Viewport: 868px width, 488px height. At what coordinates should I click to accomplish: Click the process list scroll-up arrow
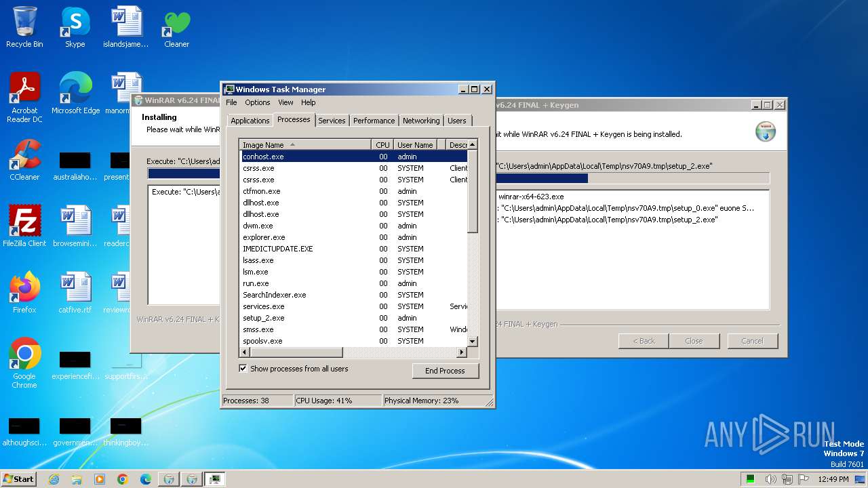click(473, 144)
